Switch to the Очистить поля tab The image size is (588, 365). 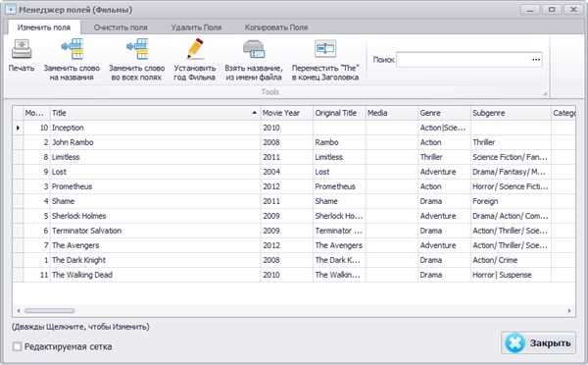click(x=121, y=27)
